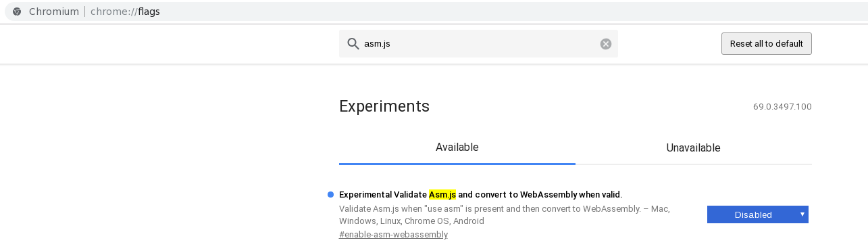Click the highlighted Asm.js search match
This screenshot has width=868, height=251.
coord(442,195)
